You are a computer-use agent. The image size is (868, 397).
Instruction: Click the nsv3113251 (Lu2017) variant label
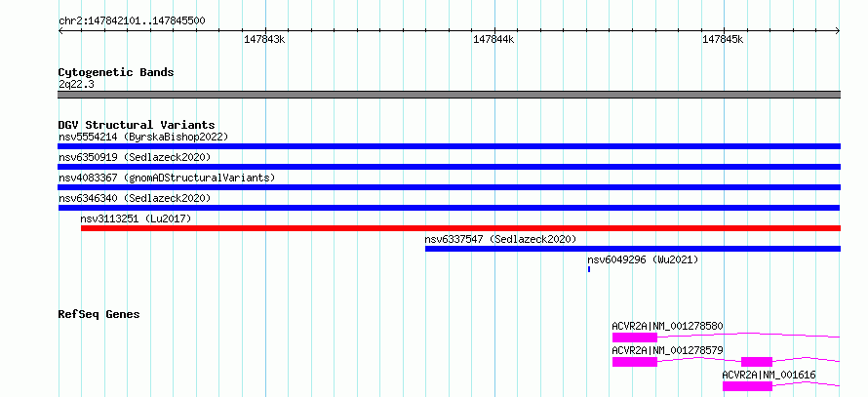coord(136,218)
